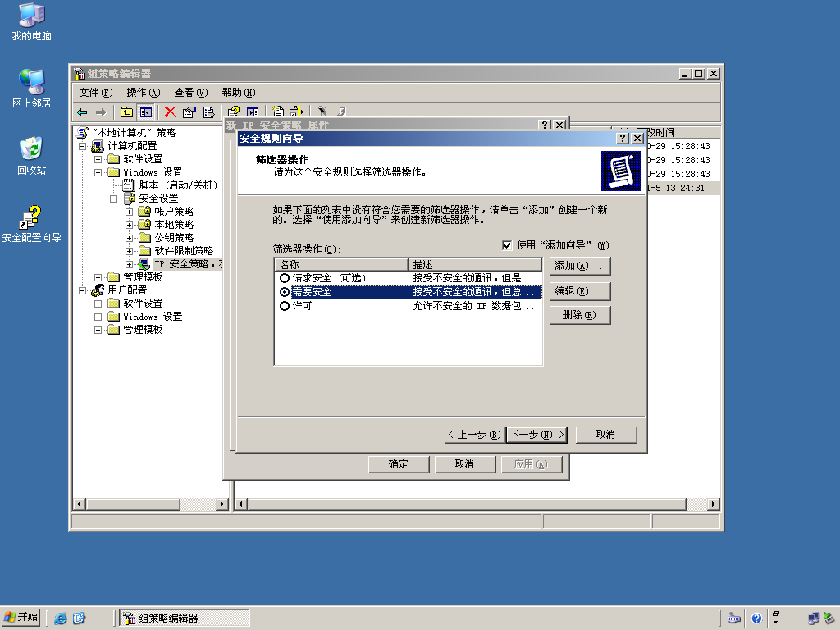This screenshot has height=630, width=840.
Task: Click the Properties toolbar icon
Action: pyautogui.click(x=189, y=112)
